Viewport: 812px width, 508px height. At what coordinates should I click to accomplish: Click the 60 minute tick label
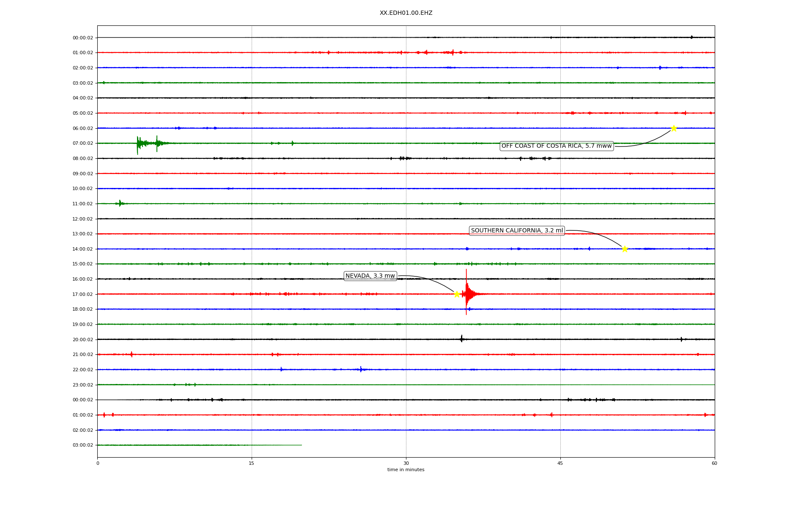point(714,463)
